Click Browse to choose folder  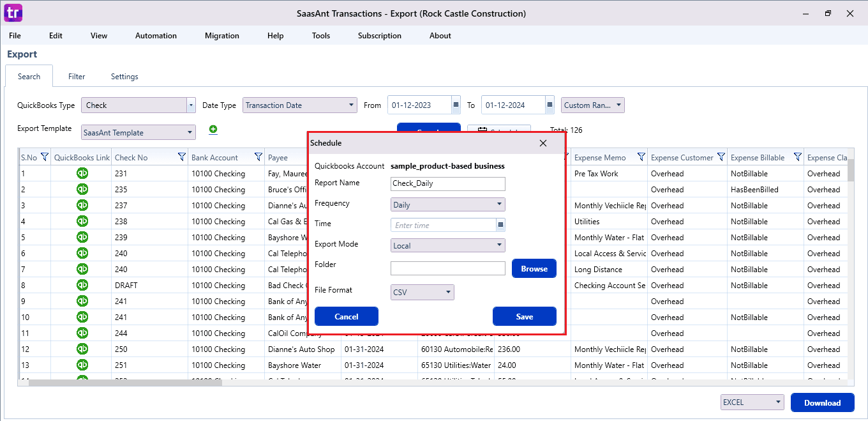[x=534, y=268]
